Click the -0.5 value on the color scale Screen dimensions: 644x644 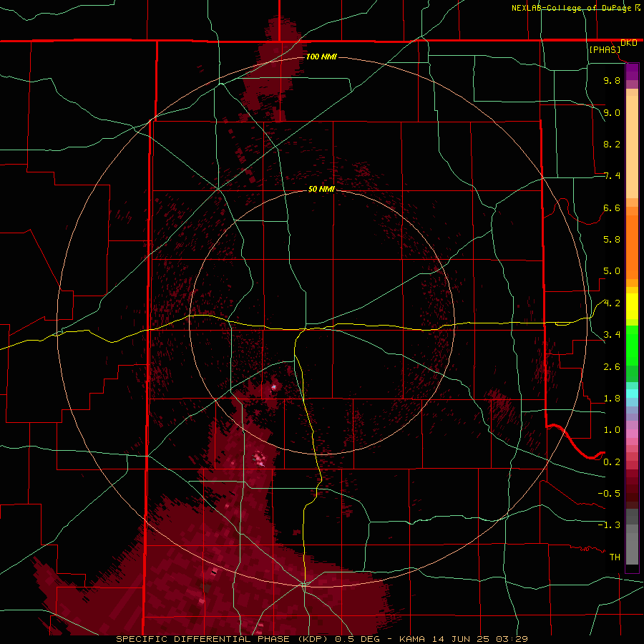click(x=609, y=494)
